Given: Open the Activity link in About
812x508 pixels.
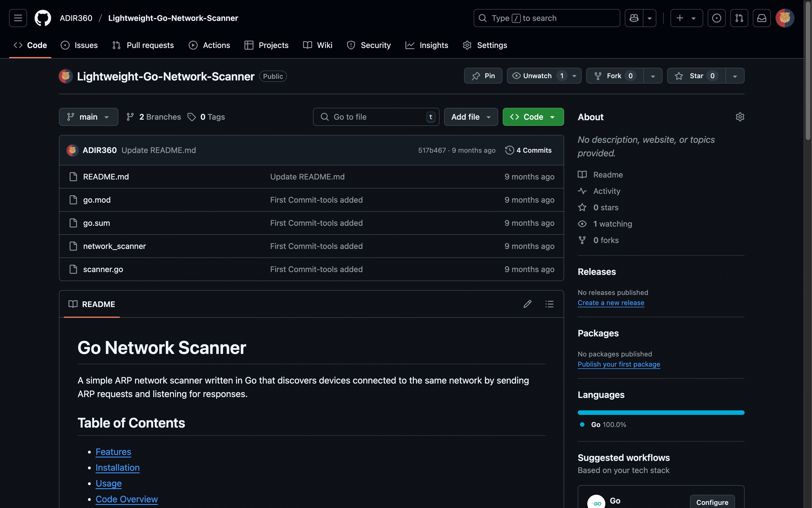Looking at the screenshot, I should tap(599, 191).
